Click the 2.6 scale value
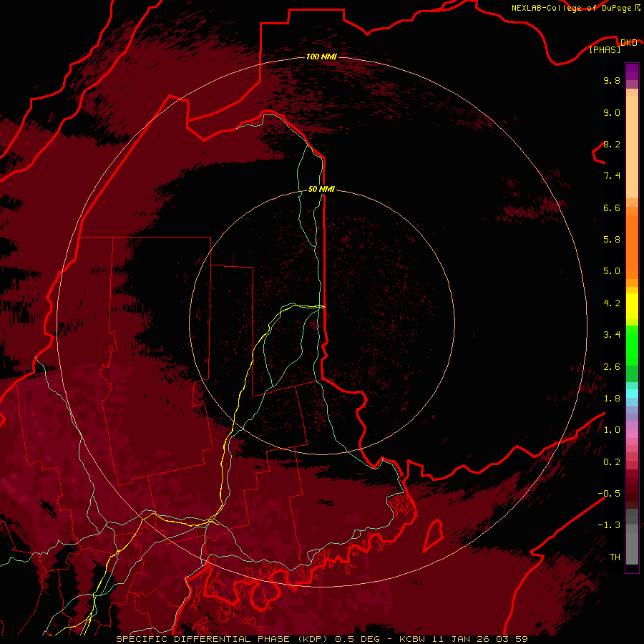Viewport: 644px width, 644px height. (612, 367)
